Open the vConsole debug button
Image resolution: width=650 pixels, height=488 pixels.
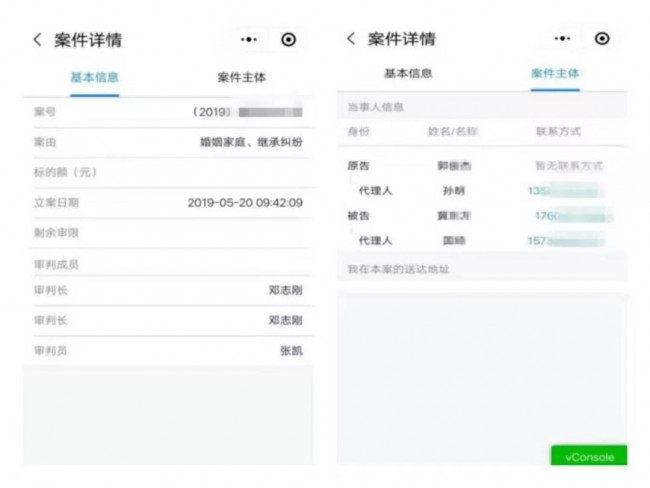[589, 456]
